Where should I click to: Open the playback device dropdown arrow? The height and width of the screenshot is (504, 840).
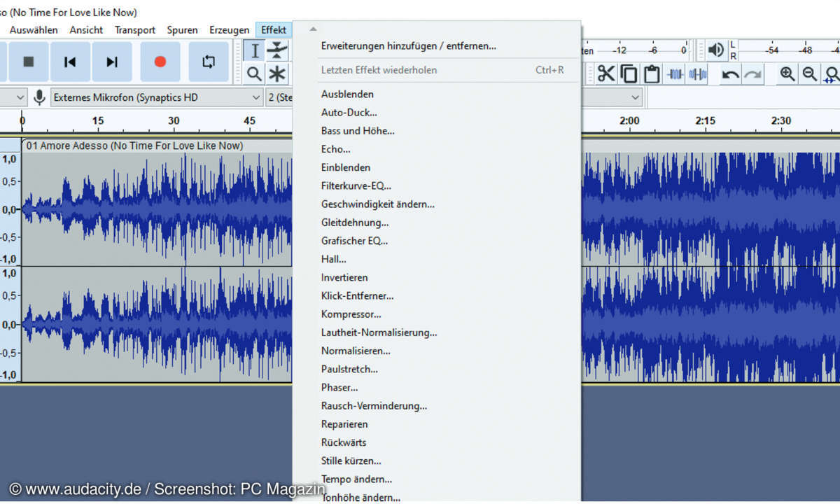pyautogui.click(x=635, y=97)
